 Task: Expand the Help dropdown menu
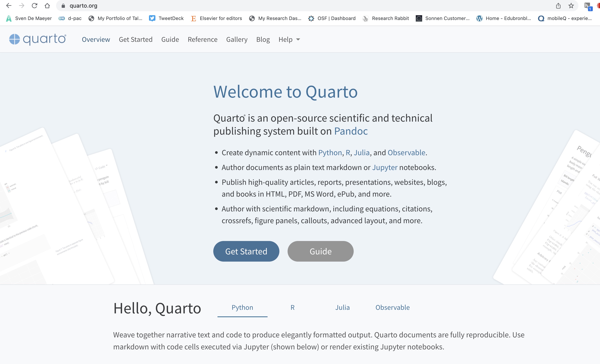click(x=289, y=39)
